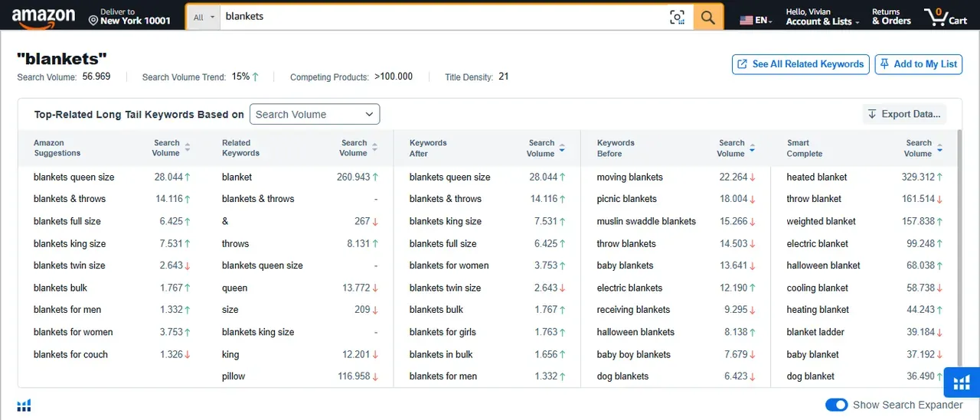Open the Search Volume basis dropdown
980x420 pixels.
[315, 115]
